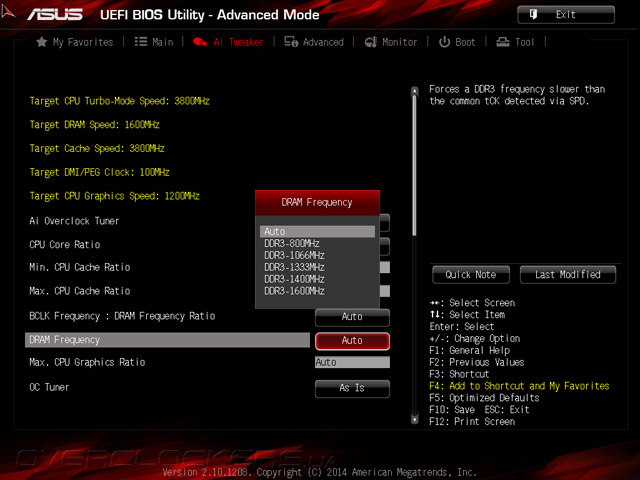Select the DRAM Frequency row
Viewport: 640px width, 480px height.
[167, 340]
